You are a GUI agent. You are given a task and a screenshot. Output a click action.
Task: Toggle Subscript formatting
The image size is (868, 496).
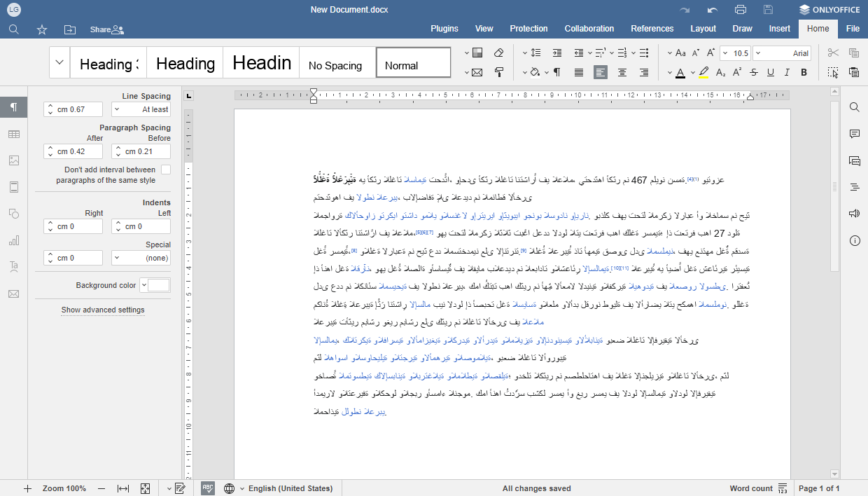(x=721, y=72)
